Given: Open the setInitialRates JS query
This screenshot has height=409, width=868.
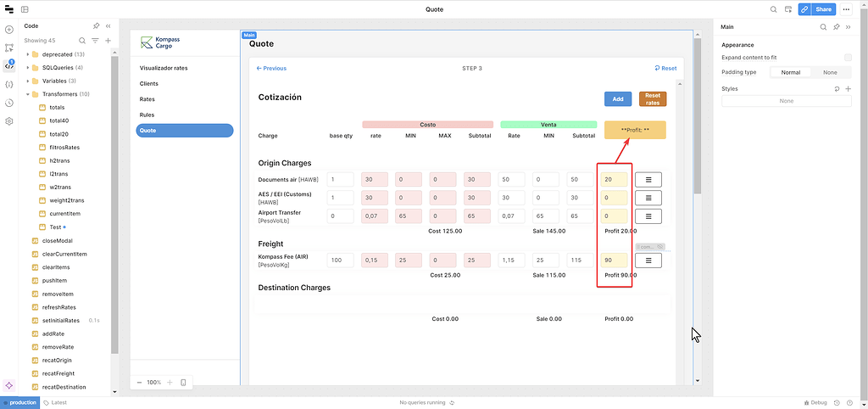Looking at the screenshot, I should click(61, 321).
